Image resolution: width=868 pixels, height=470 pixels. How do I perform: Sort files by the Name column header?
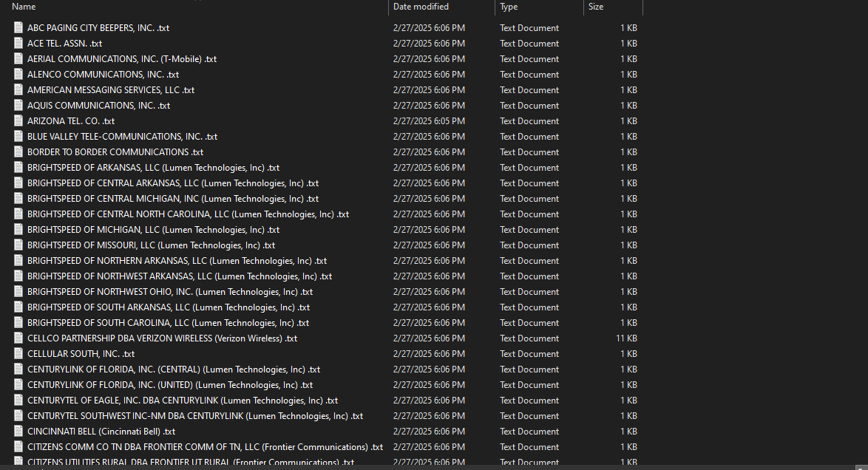point(24,7)
